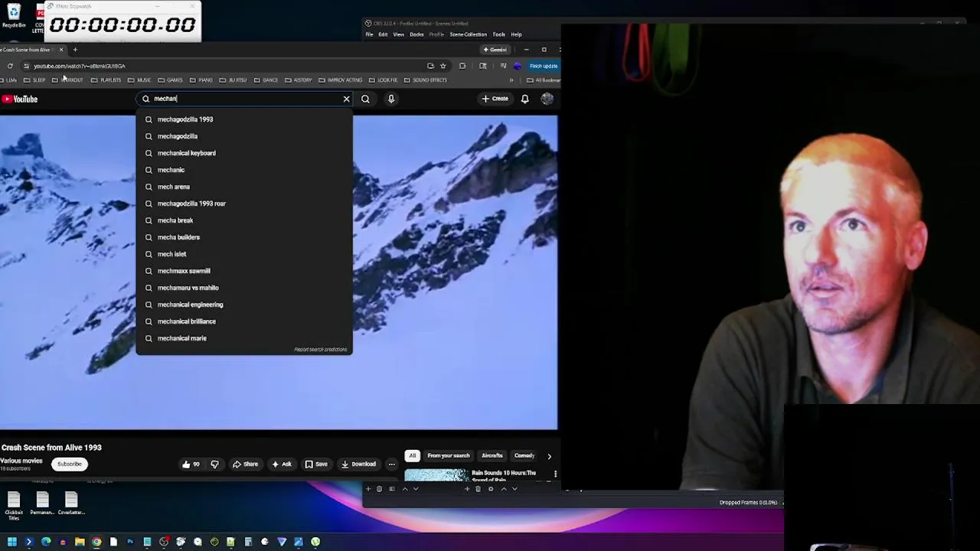This screenshot has height=551, width=980.
Task: Subscribe to Various movies channel
Action: coord(69,464)
